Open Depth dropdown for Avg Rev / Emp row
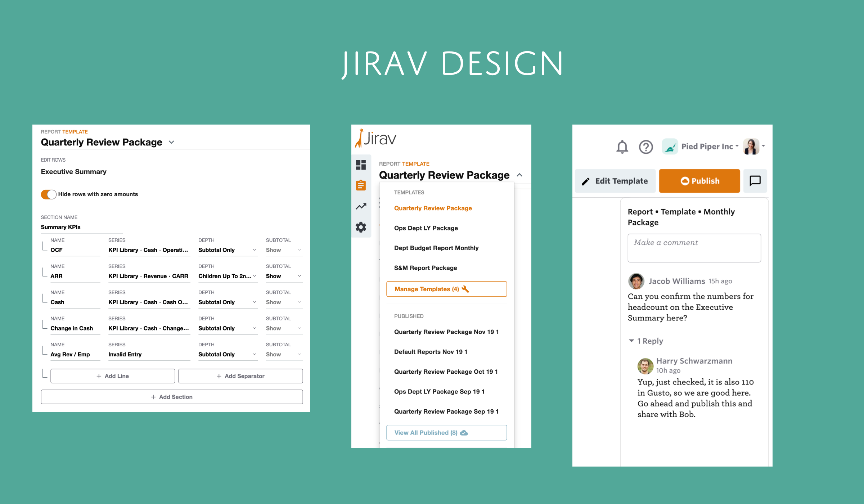Screen dimensions: 864x504 click(x=228, y=354)
